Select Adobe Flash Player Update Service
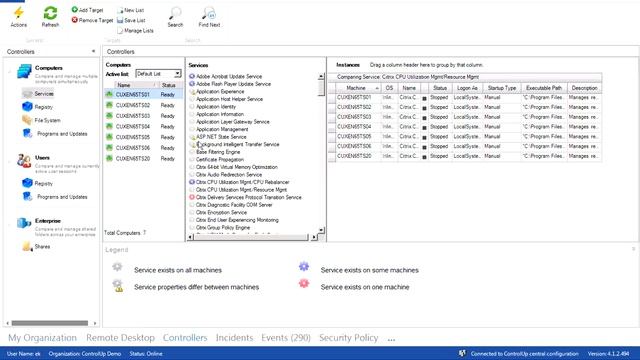The image size is (640, 360). click(x=230, y=84)
